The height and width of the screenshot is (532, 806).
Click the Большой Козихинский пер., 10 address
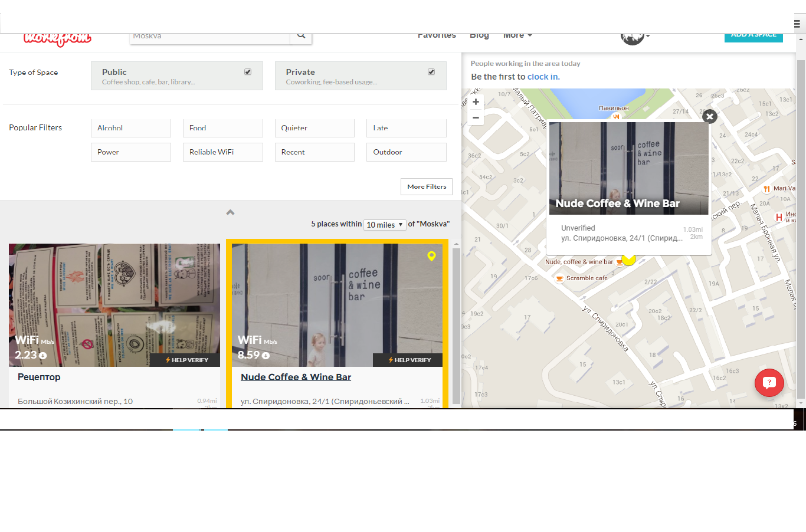75,402
